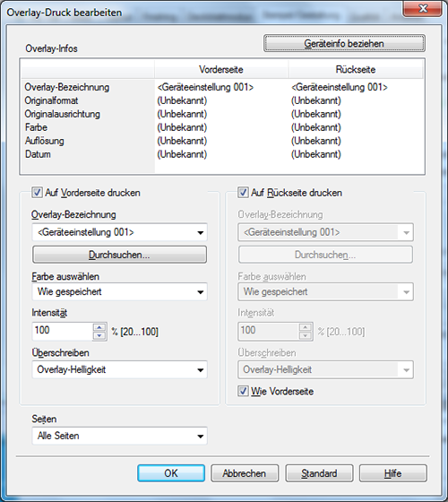Click the Abbrechen button

pyautogui.click(x=245, y=473)
